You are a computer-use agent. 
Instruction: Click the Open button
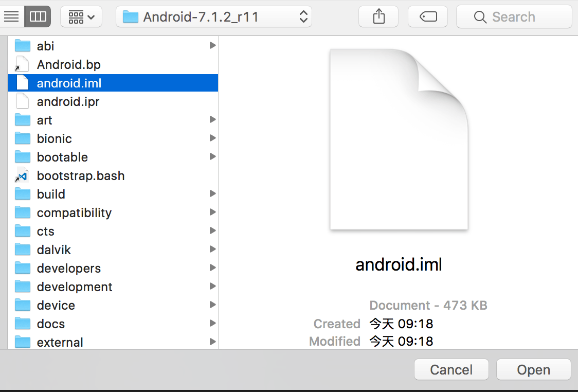[533, 370]
